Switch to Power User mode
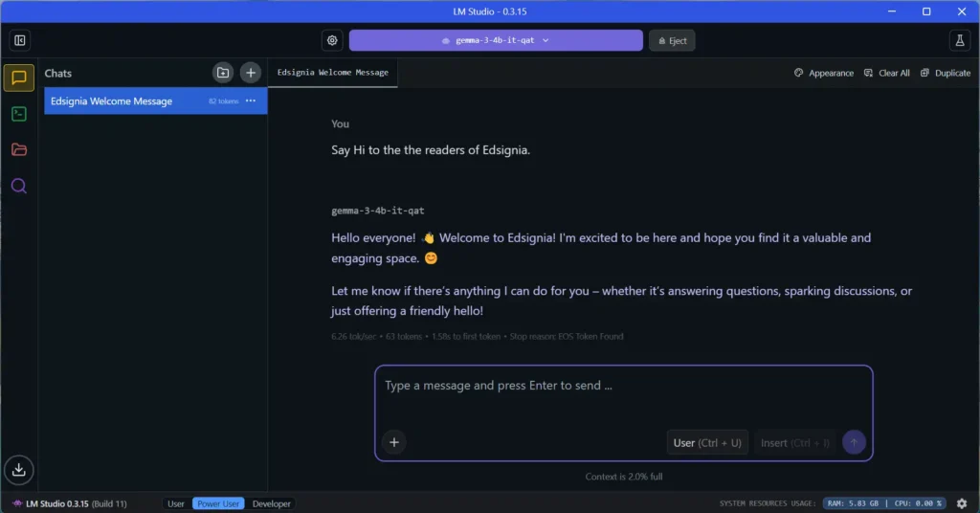 [x=218, y=503]
